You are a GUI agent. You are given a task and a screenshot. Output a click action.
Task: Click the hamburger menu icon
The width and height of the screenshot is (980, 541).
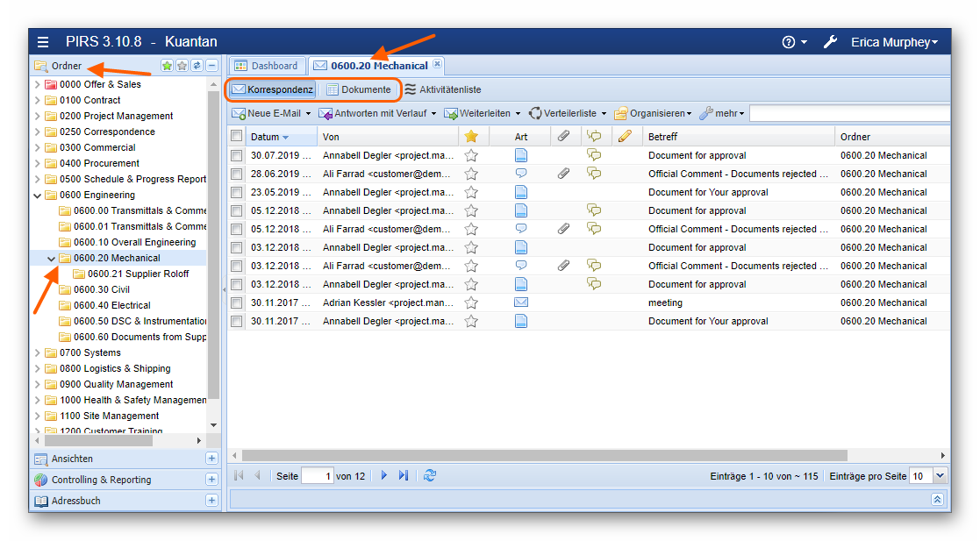tap(43, 42)
